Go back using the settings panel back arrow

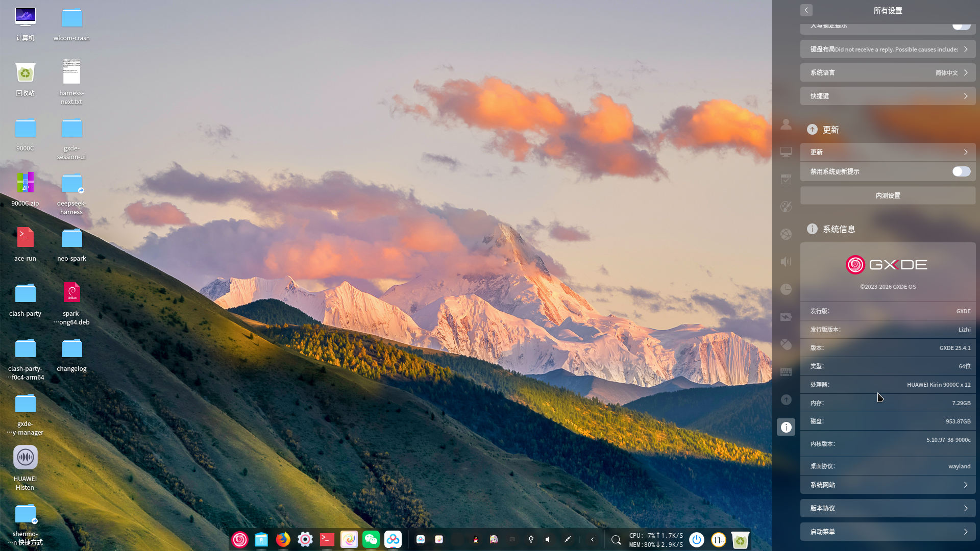(x=806, y=10)
